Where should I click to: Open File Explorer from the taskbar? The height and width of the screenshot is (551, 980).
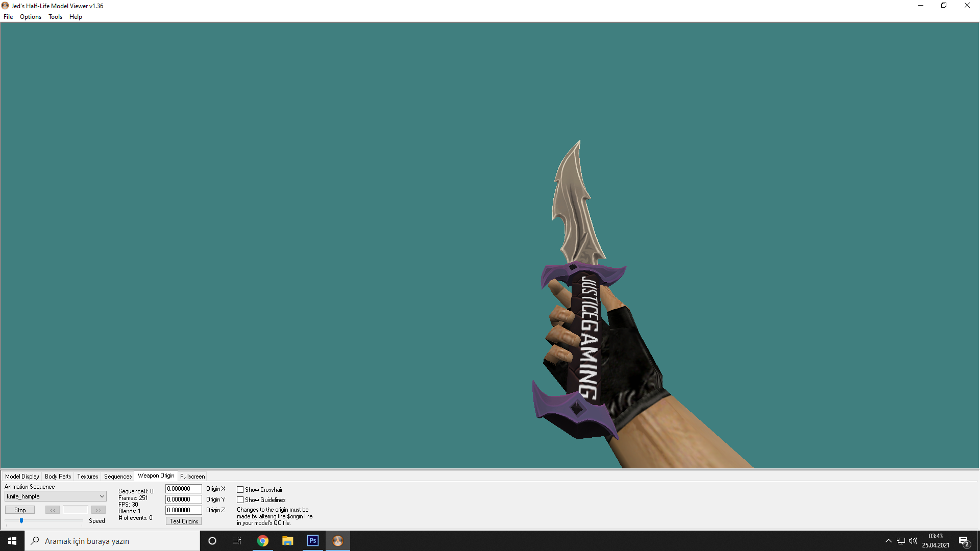[288, 541]
